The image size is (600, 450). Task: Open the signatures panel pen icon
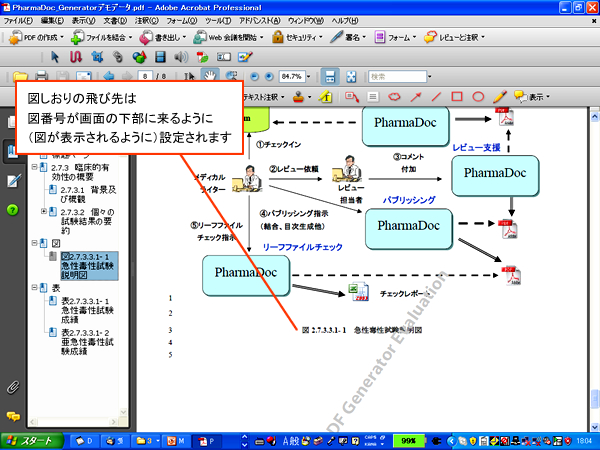[13, 181]
